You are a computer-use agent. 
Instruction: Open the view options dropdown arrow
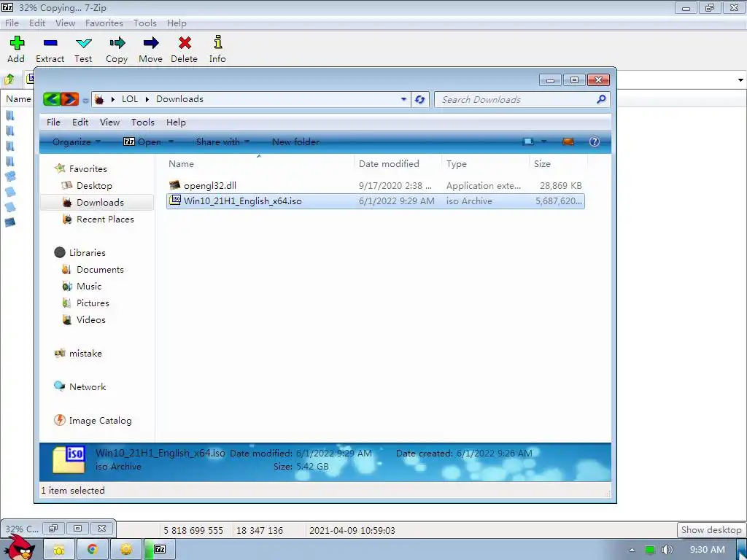click(543, 142)
